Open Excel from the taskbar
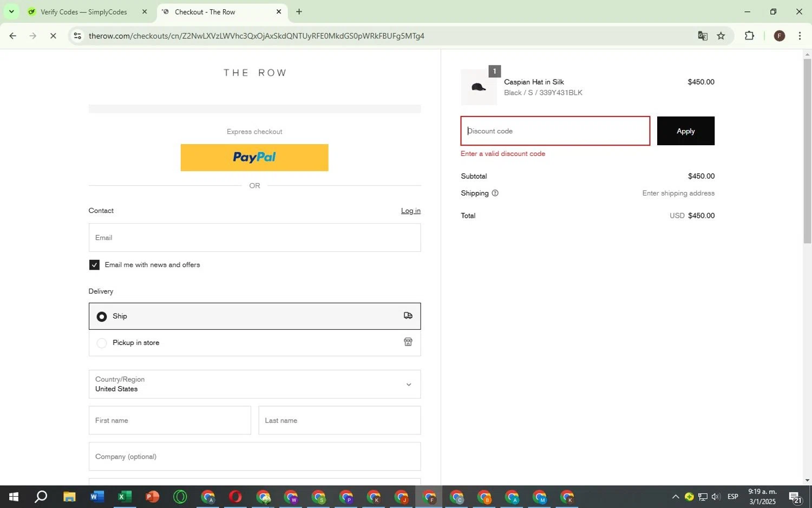Screen dimensions: 812x508 tap(125, 497)
